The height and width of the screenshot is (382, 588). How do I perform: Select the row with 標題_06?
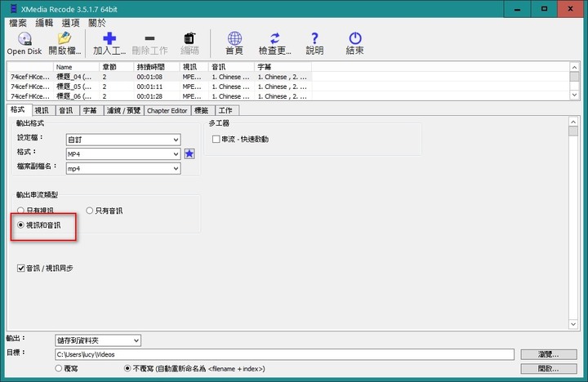pos(159,96)
